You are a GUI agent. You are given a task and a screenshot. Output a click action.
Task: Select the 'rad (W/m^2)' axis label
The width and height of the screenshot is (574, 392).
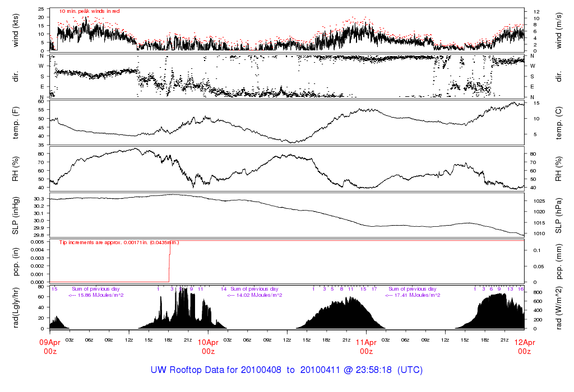(x=559, y=308)
